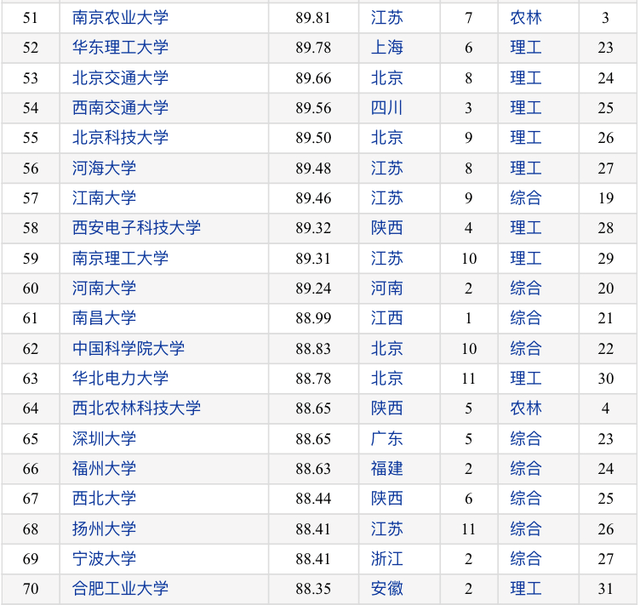Click 陕西 in the 西安电子科技大学 row
This screenshot has width=640, height=605.
(387, 228)
